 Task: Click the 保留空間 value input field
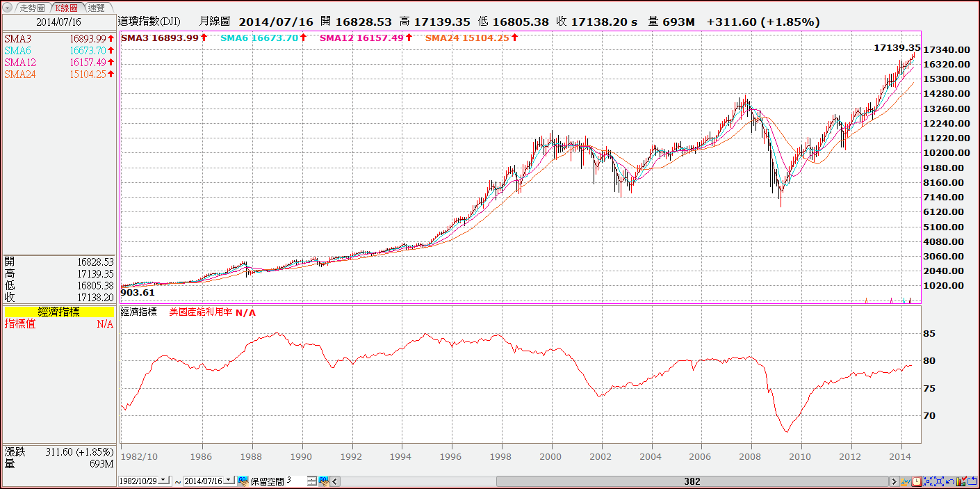click(295, 481)
